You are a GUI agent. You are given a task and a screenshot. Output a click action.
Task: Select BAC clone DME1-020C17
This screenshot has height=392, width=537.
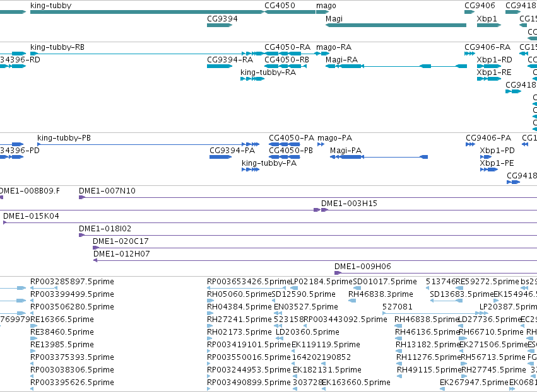pos(315,248)
